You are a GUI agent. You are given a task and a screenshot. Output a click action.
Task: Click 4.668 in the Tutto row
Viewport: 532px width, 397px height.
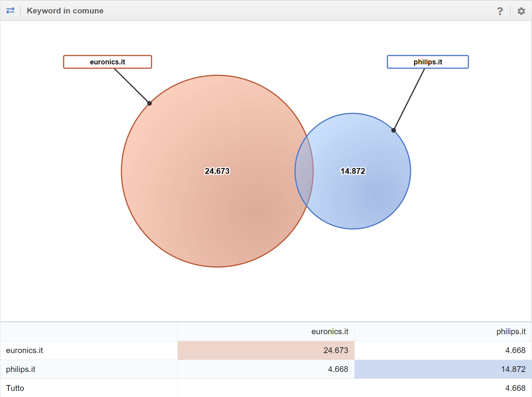tap(515, 388)
